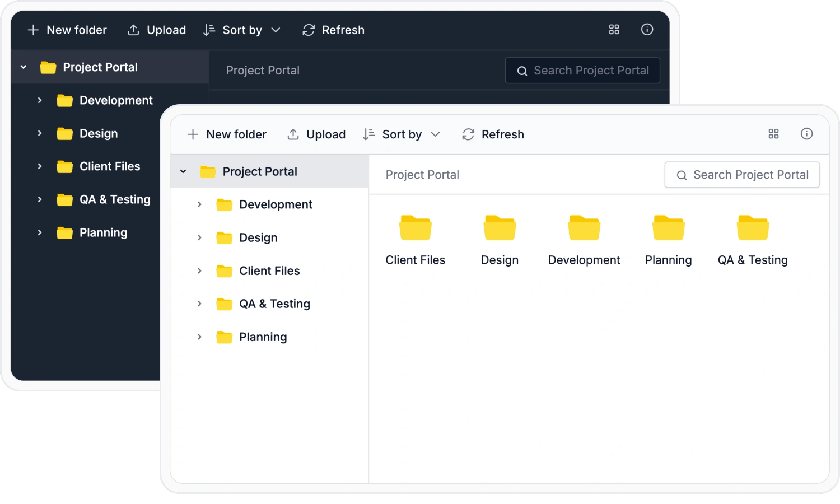Open Sort by dropdown in the dark window
The image size is (840, 504).
[242, 30]
